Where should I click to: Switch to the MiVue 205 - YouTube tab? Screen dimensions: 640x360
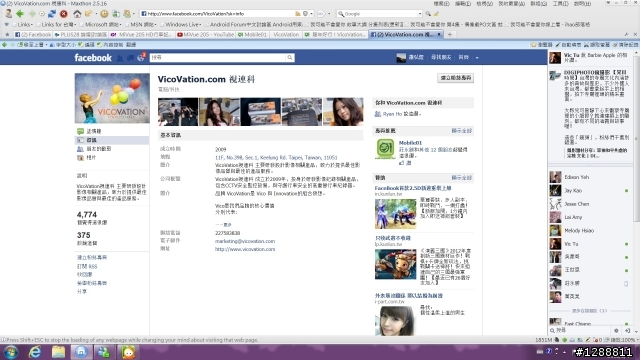[x=206, y=35]
